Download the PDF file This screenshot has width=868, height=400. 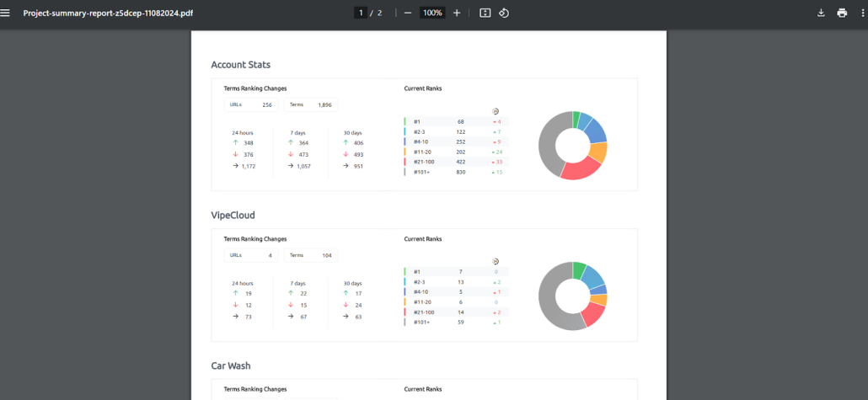coord(821,13)
